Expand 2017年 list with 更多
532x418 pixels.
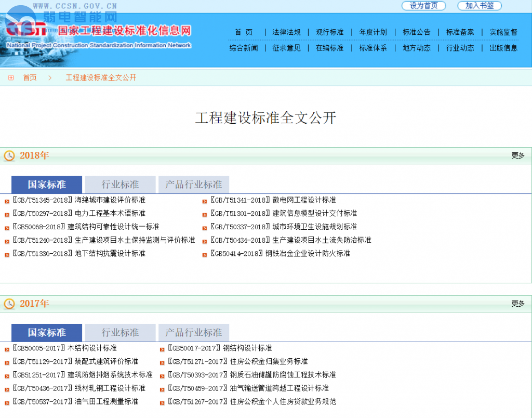(518, 304)
